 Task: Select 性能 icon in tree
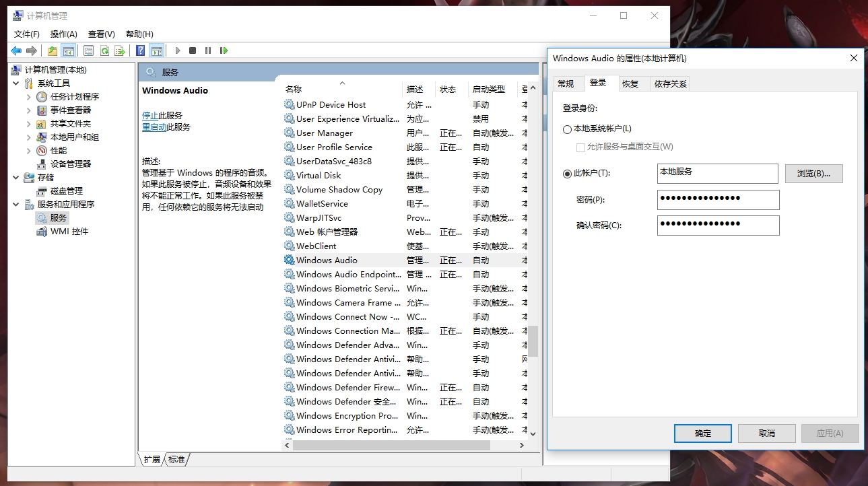(42, 151)
